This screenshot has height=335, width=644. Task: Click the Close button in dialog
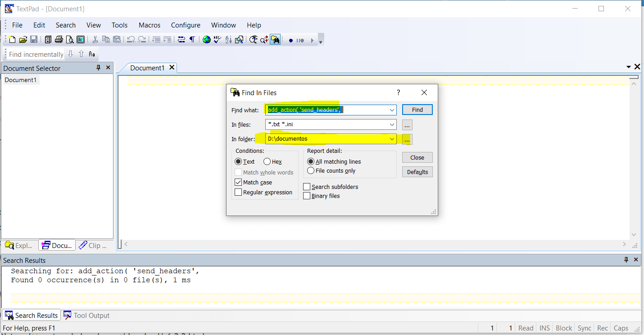[x=417, y=157]
